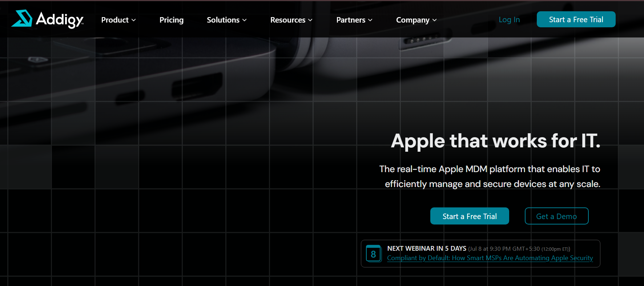This screenshot has height=286, width=644.
Task: Click the Company chevron arrow
Action: [x=434, y=20]
